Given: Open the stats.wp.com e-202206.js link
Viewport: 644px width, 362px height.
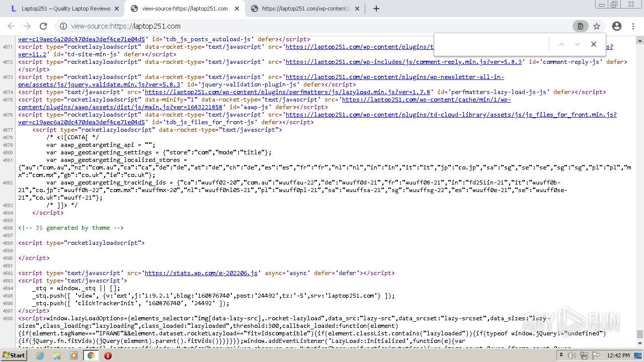Looking at the screenshot, I should coord(201,273).
